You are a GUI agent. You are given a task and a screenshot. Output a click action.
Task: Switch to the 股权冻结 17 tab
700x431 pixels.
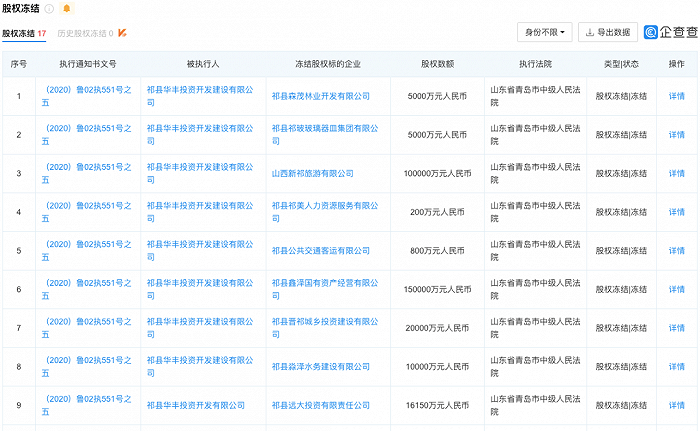click(24, 33)
